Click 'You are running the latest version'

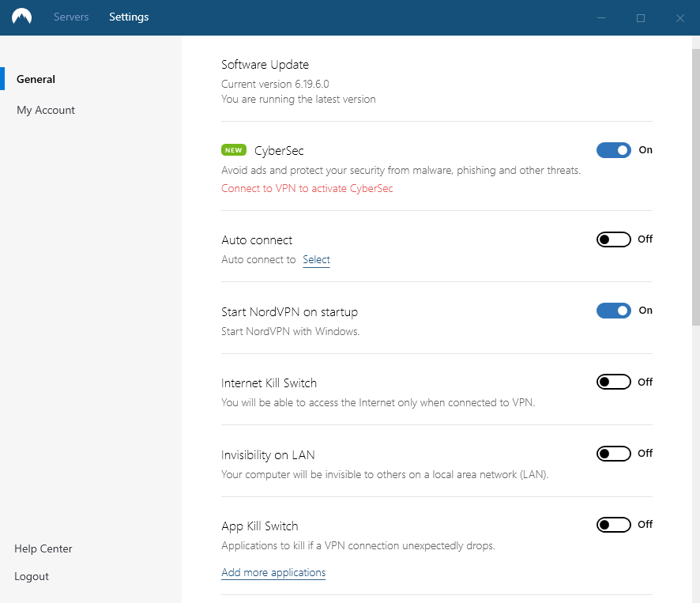(298, 99)
